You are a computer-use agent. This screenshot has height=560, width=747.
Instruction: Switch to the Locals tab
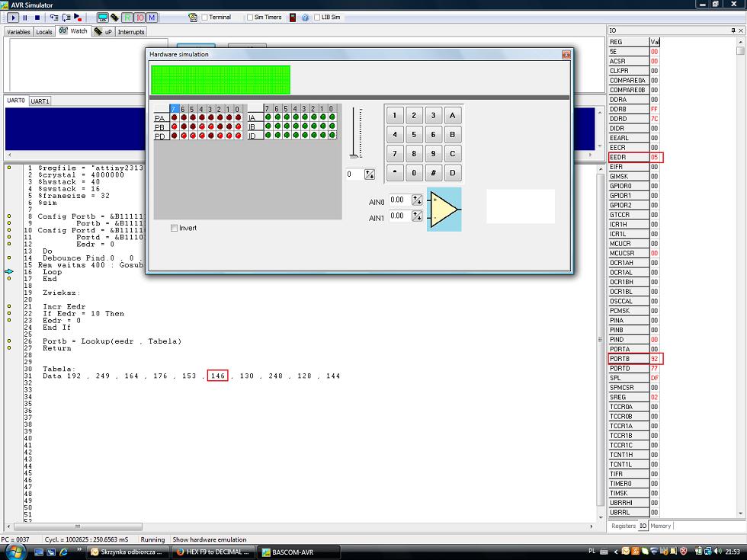coord(44,32)
